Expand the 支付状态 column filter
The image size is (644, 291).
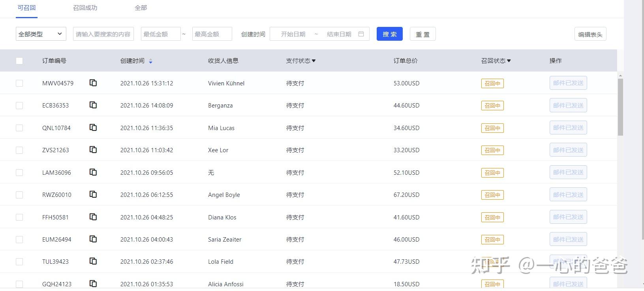click(x=314, y=61)
